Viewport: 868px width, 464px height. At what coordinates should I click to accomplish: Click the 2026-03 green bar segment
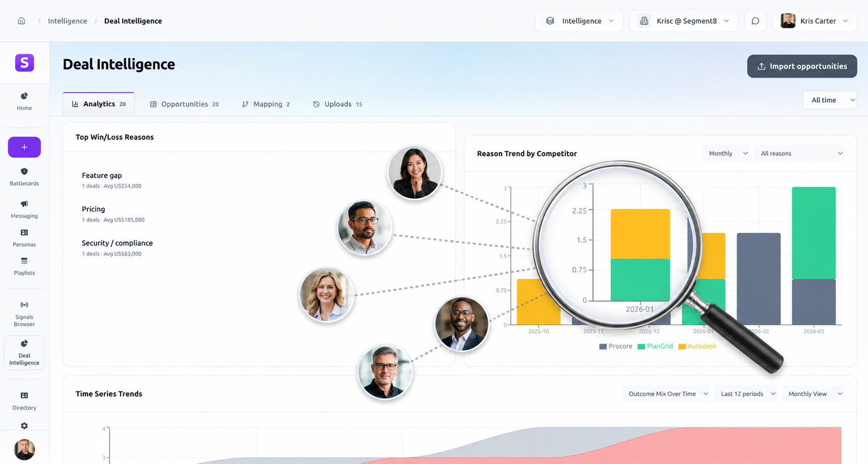coord(813,233)
